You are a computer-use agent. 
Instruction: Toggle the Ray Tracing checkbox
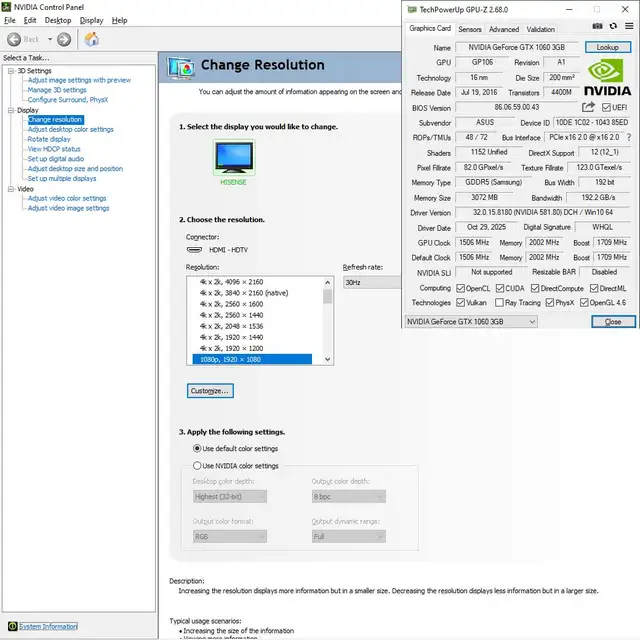click(x=499, y=302)
